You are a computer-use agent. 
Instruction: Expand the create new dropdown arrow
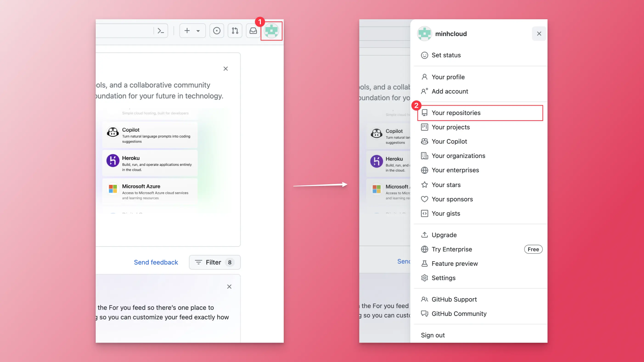198,31
